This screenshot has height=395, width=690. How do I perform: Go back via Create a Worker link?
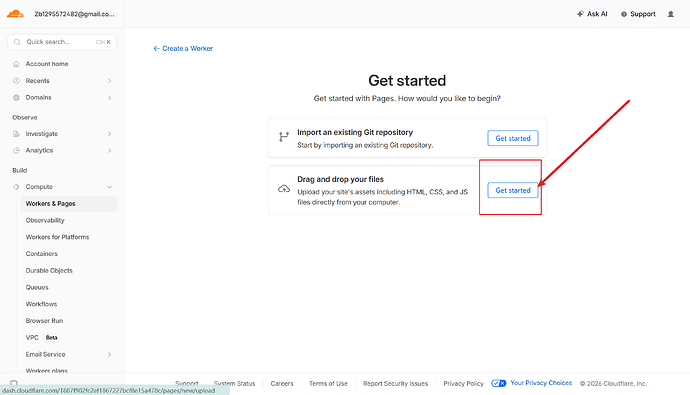pos(183,48)
